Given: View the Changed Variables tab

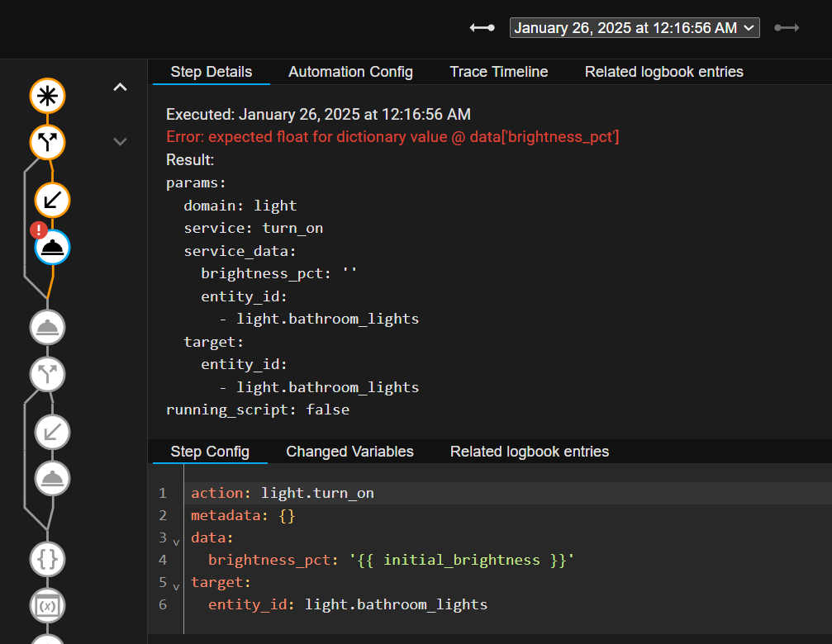Looking at the screenshot, I should point(349,452).
